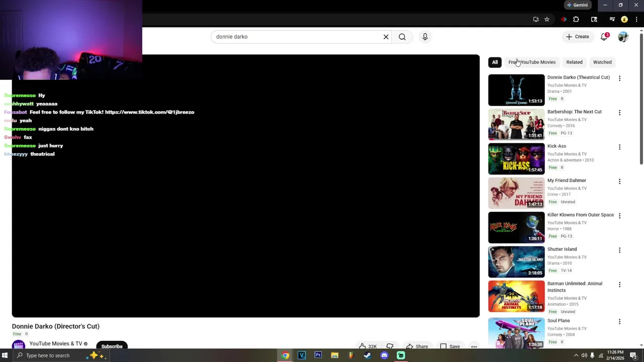
Task: Click the Create button
Action: point(577,37)
